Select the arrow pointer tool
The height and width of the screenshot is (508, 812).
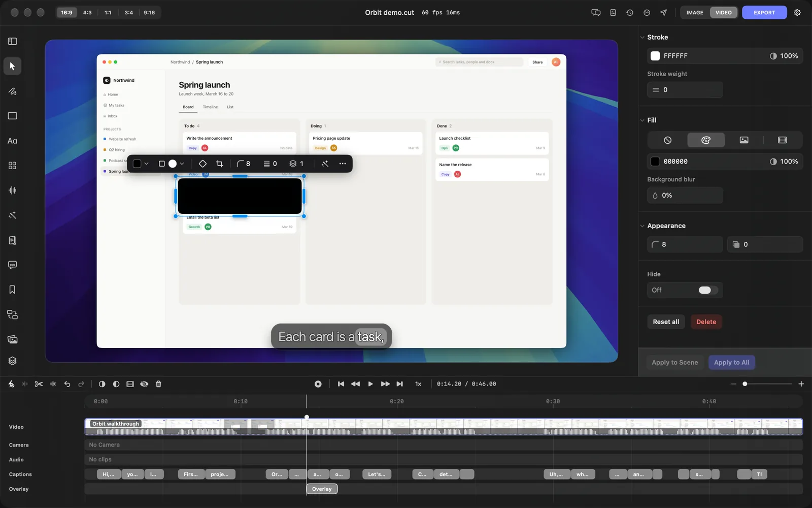(13, 66)
